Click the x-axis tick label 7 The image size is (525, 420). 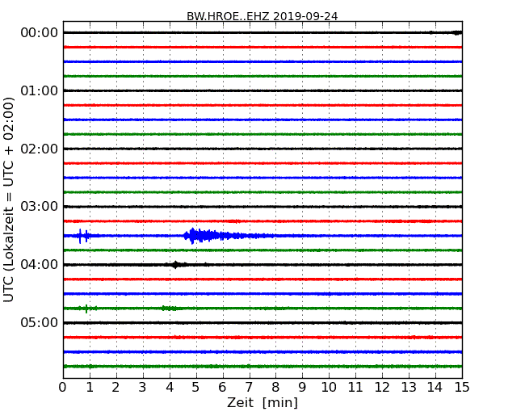249,388
